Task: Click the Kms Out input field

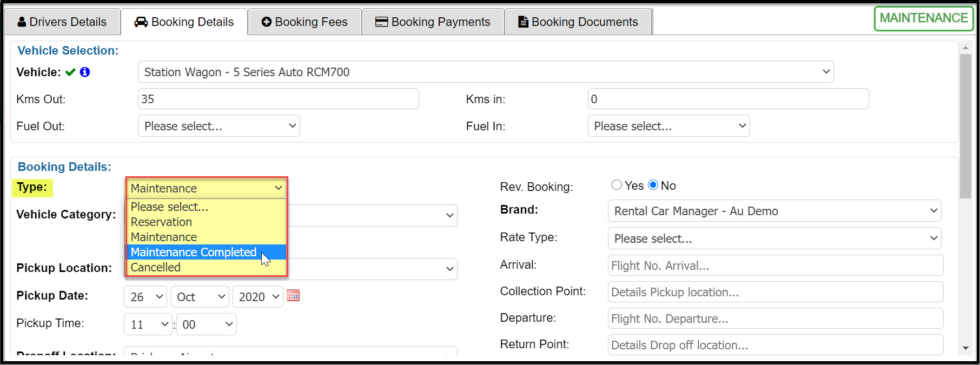Action: [278, 99]
